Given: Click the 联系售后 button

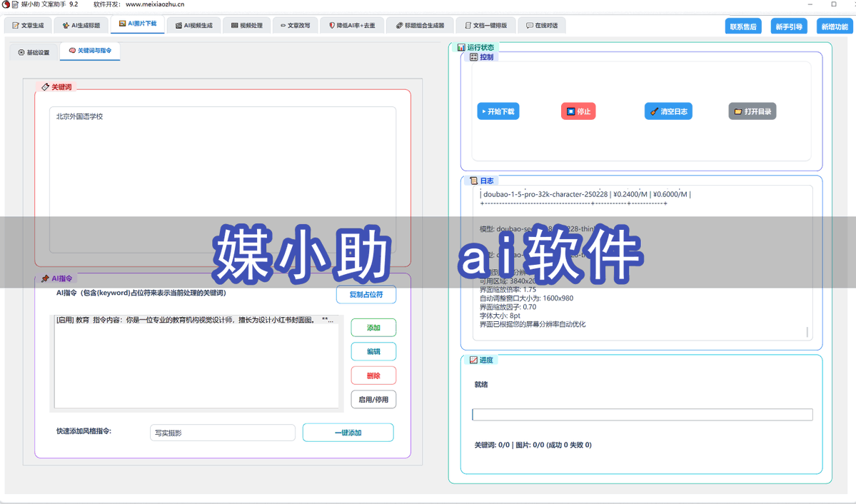Looking at the screenshot, I should [x=743, y=26].
